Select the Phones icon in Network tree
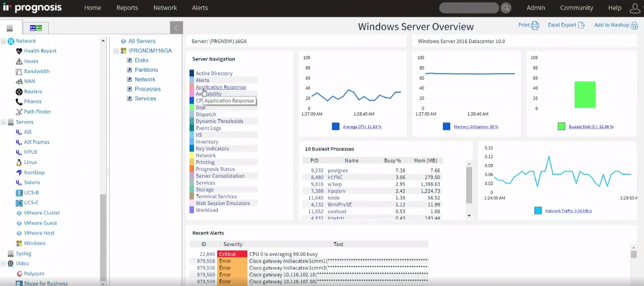 (19, 101)
